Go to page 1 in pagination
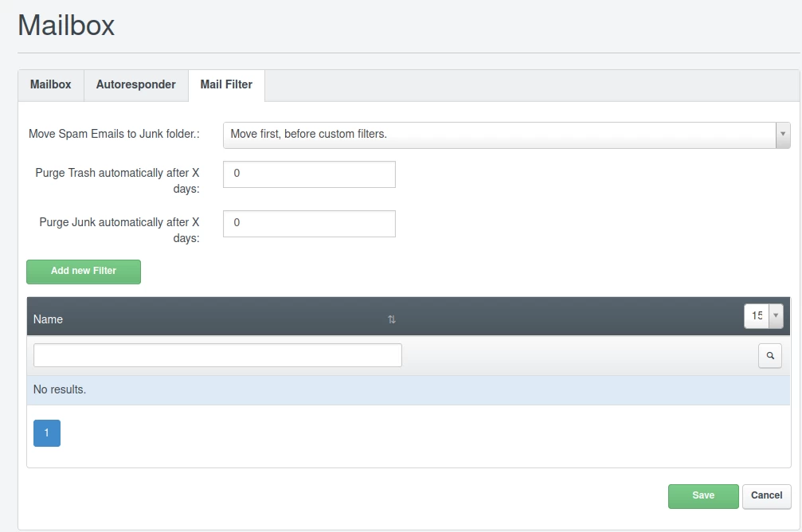The width and height of the screenshot is (802, 532). (x=47, y=433)
